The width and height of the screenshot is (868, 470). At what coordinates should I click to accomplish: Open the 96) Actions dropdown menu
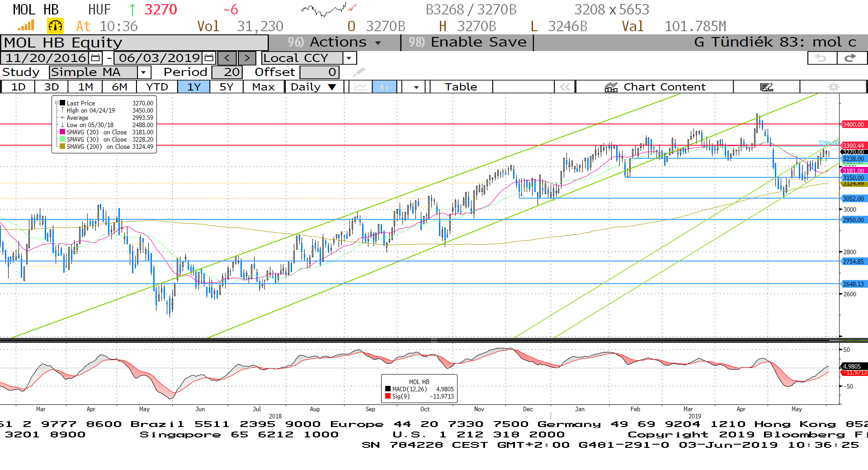(335, 42)
